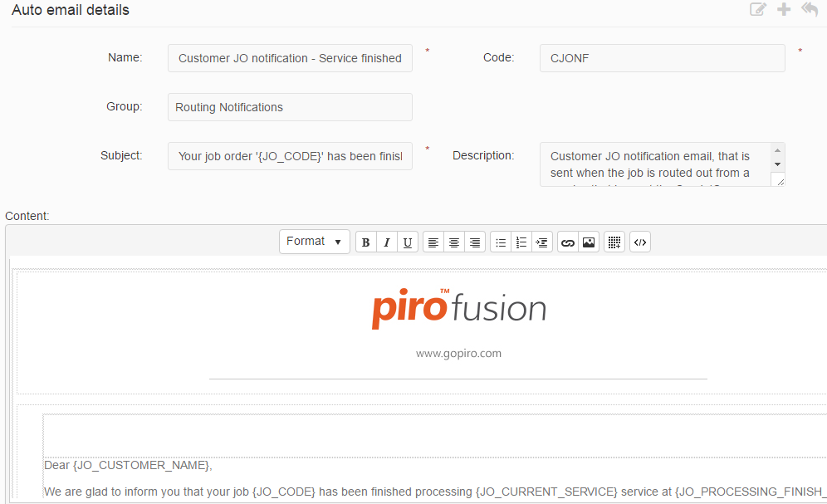This screenshot has width=827, height=504.
Task: Align content text to the left
Action: click(x=433, y=242)
